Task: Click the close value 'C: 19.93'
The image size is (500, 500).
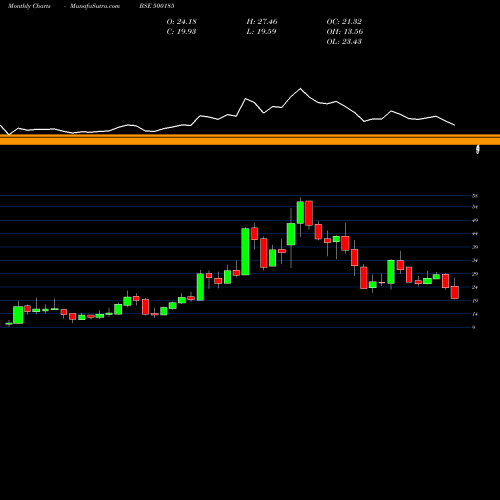Action: click(x=181, y=31)
